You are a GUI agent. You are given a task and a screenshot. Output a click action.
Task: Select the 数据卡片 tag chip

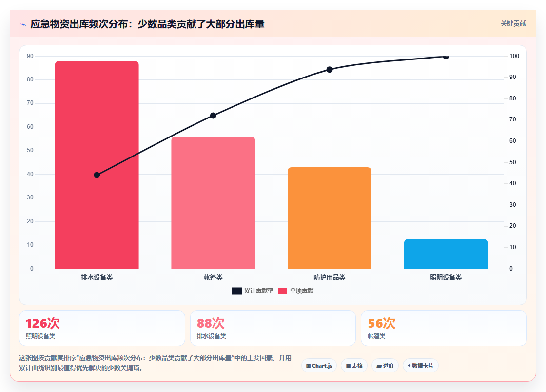[x=420, y=366]
